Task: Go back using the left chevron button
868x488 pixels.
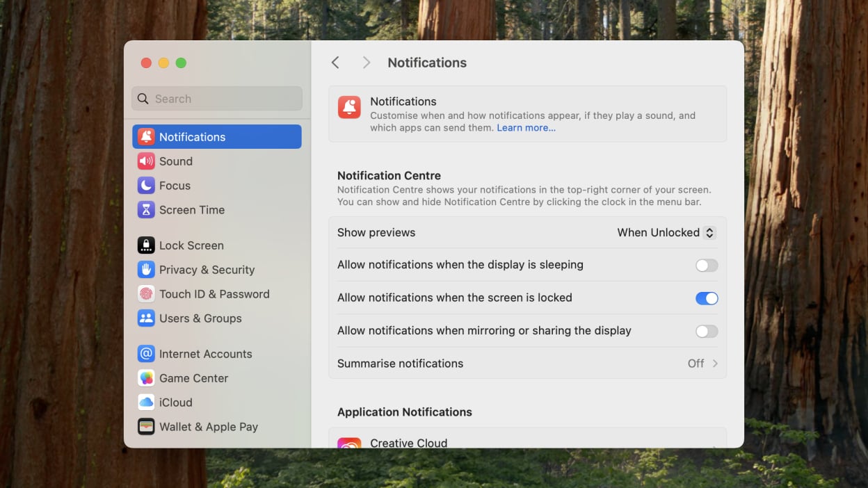Action: coord(335,63)
